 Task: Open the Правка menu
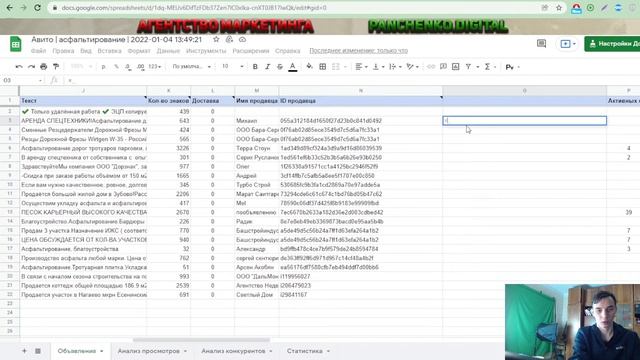point(63,51)
